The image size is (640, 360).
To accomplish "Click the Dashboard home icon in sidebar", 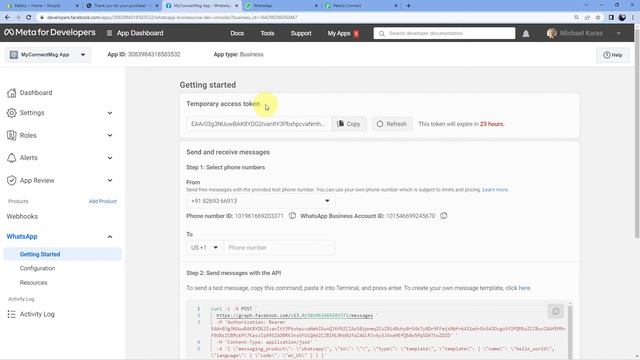I will [x=12, y=93].
